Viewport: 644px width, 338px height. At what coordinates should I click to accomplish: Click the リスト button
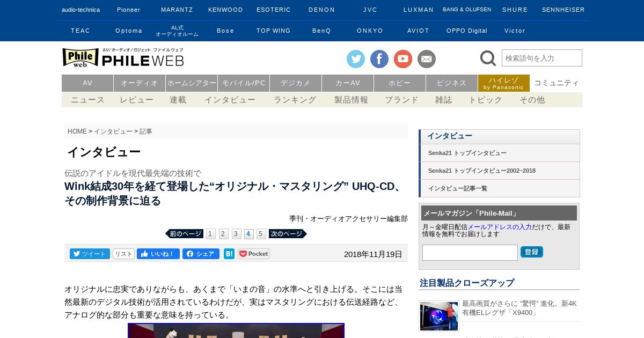click(x=123, y=254)
